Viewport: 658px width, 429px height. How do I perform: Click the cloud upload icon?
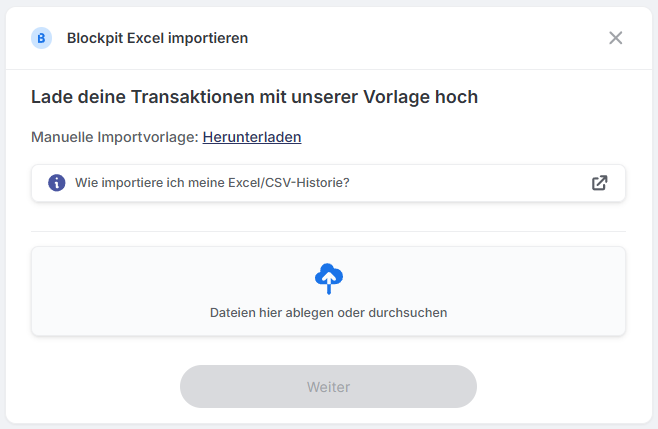[329, 278]
